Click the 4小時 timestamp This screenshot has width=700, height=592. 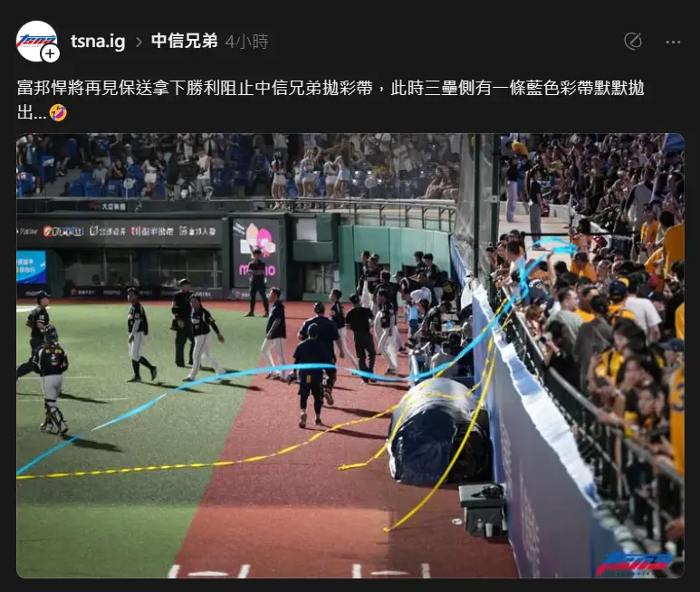246,42
